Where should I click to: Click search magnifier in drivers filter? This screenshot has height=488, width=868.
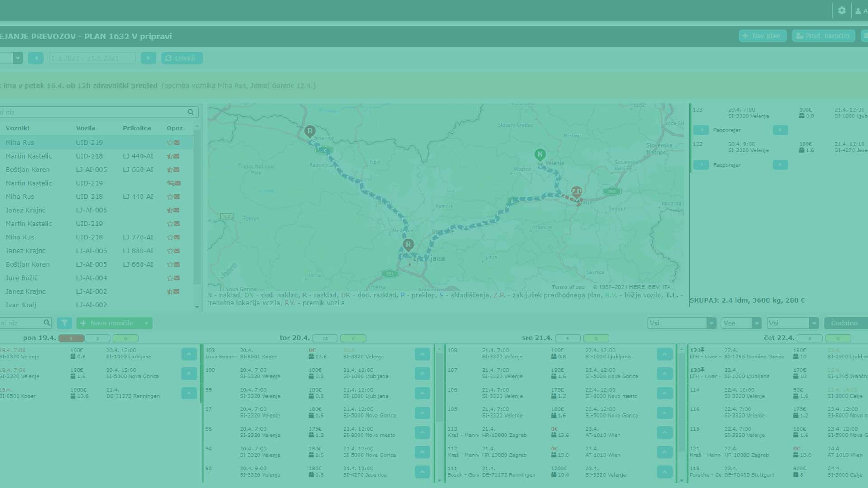tap(191, 112)
